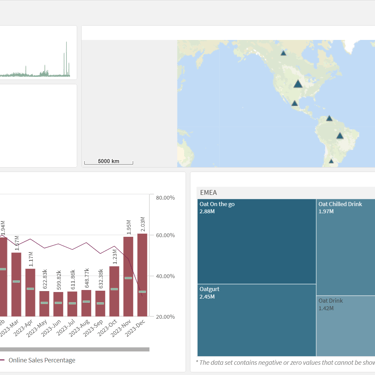Click the triangle marker in northern South America

(x=329, y=118)
